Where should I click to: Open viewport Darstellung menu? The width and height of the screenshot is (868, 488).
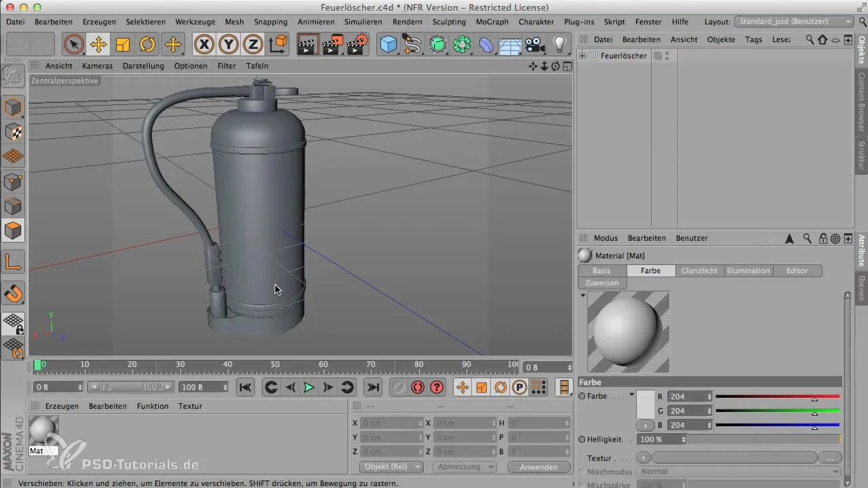point(143,66)
